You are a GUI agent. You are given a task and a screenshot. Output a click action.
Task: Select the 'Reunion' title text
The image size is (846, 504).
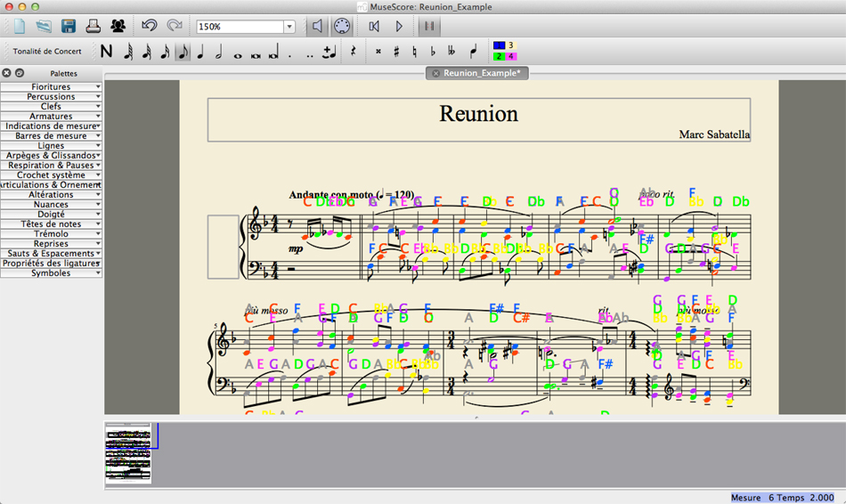(478, 114)
